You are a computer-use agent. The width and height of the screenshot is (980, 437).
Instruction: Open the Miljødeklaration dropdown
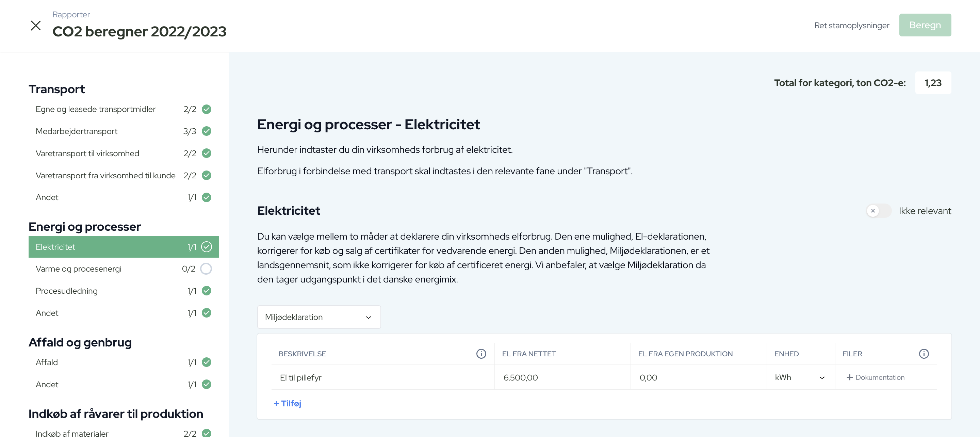(x=318, y=317)
